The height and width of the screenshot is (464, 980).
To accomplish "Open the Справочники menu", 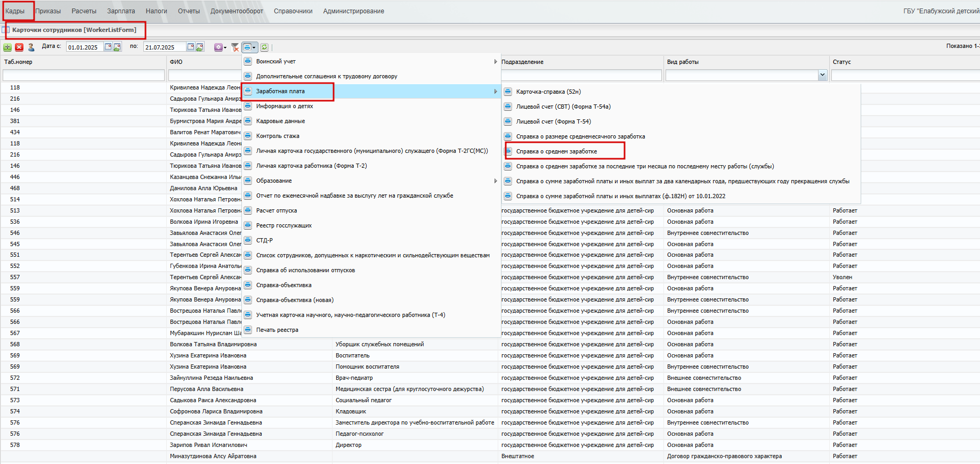I will coord(293,11).
